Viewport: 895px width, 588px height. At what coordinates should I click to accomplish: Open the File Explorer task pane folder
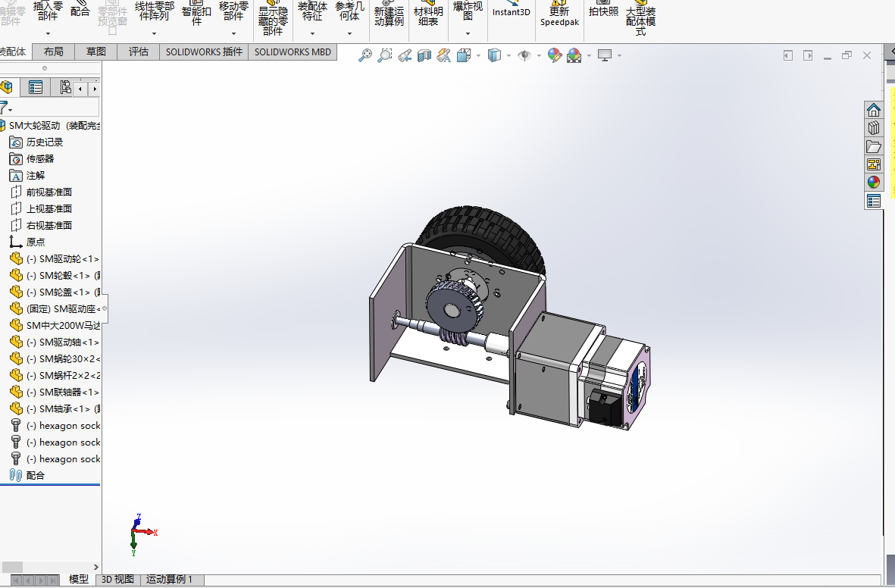[x=873, y=146]
